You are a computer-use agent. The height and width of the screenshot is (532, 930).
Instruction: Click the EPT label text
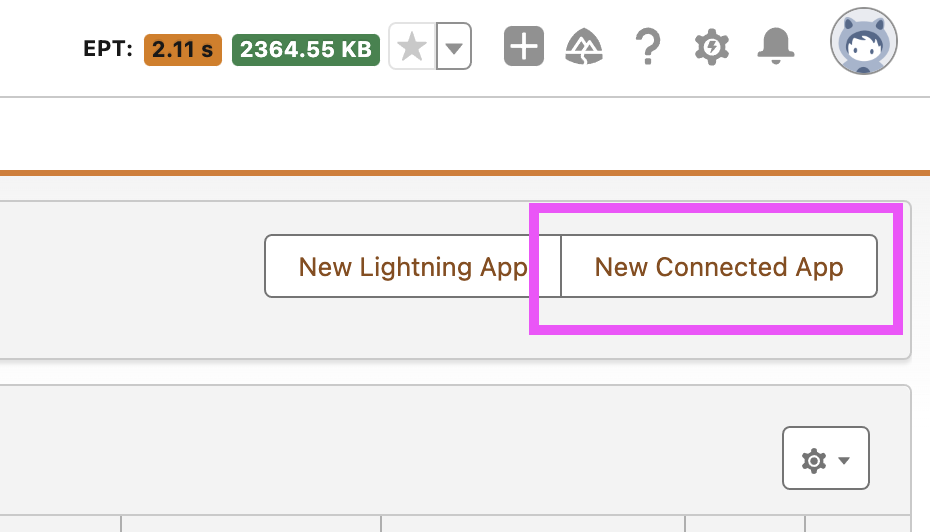[108, 48]
